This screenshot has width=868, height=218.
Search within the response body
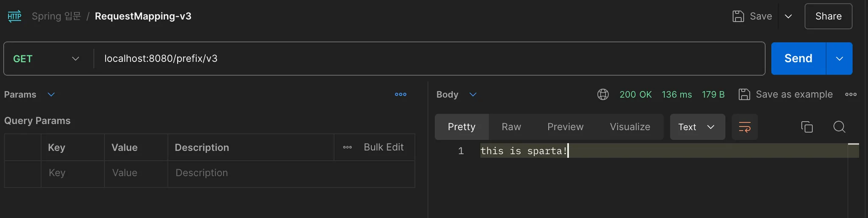coord(839,127)
